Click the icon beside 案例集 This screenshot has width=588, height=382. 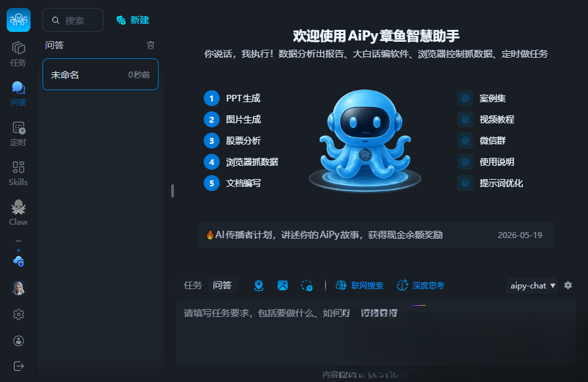(465, 98)
